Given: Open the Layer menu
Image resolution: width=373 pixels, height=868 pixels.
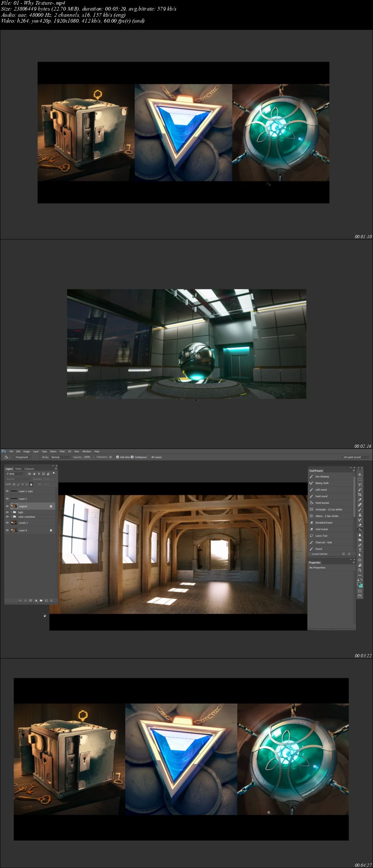Looking at the screenshot, I should pos(36,451).
